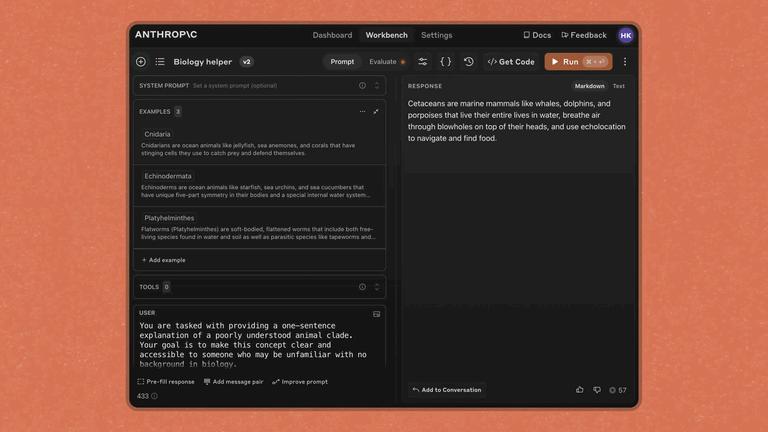768x432 pixels.
Task: Open the Docs link
Action: pyautogui.click(x=537, y=35)
